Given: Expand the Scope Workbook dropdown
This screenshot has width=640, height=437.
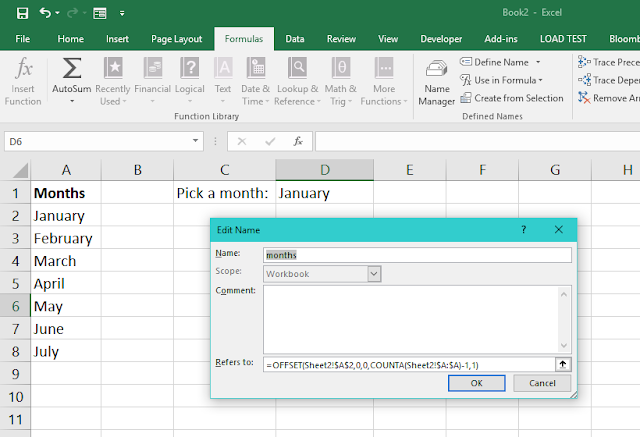Looking at the screenshot, I should pyautogui.click(x=374, y=274).
